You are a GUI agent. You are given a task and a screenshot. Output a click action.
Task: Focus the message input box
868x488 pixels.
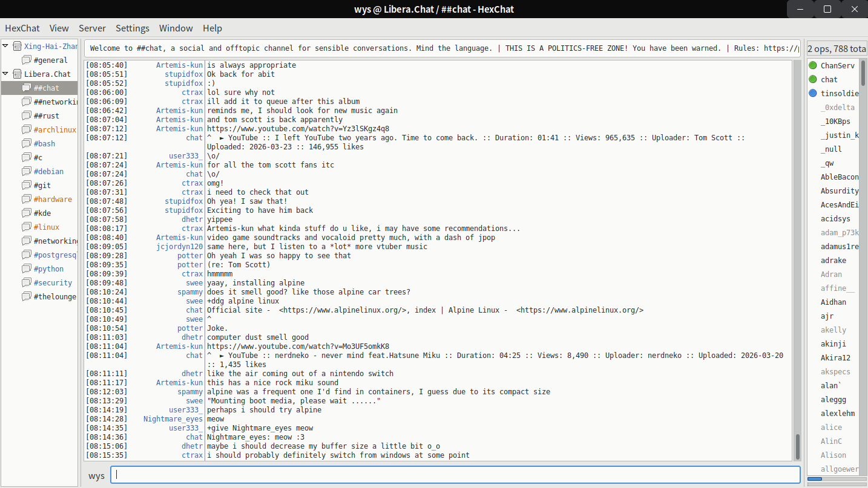click(455, 475)
